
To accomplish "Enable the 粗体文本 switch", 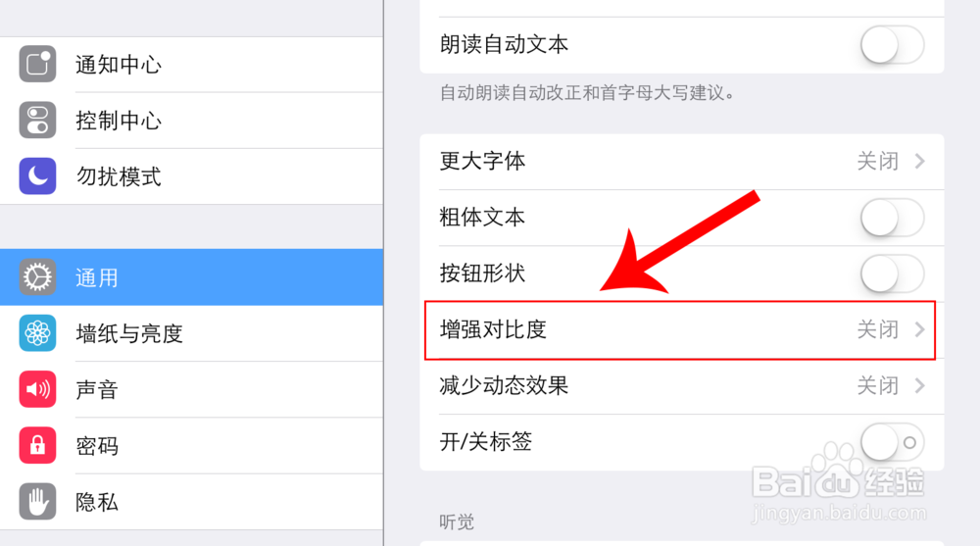I will [x=892, y=218].
